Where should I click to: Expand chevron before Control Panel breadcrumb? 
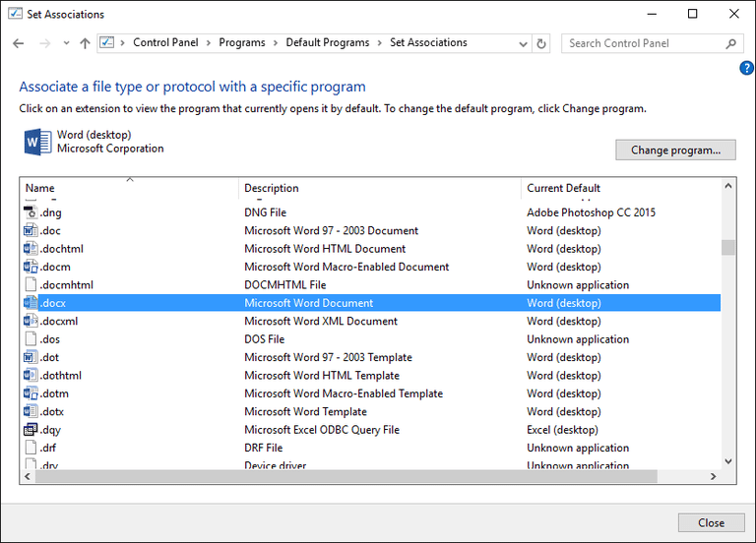122,43
